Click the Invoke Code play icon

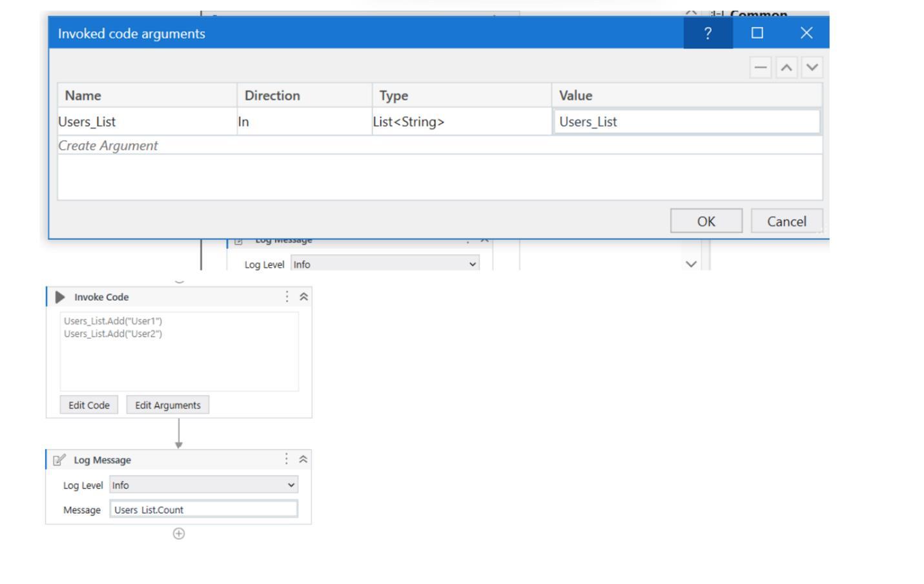(x=60, y=297)
